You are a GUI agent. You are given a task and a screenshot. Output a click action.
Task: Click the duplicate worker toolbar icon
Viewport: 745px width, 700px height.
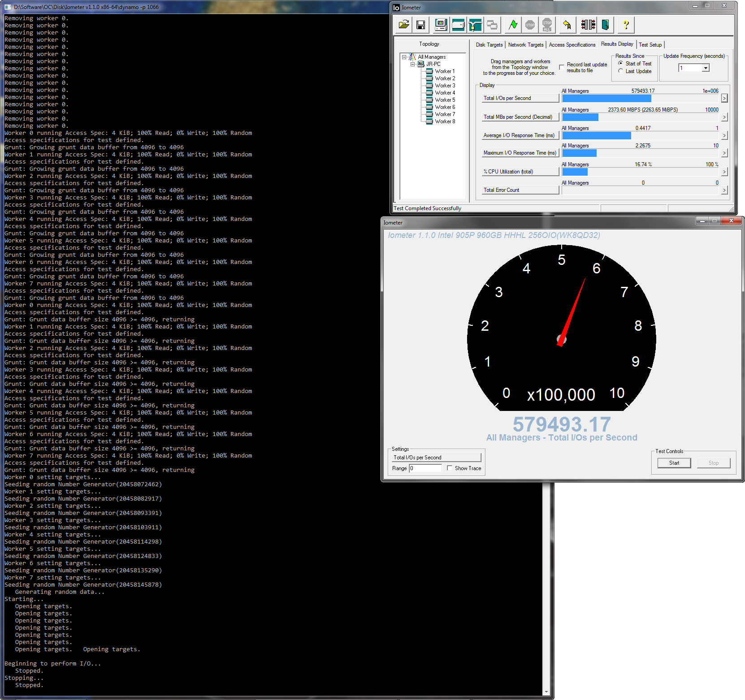point(492,25)
